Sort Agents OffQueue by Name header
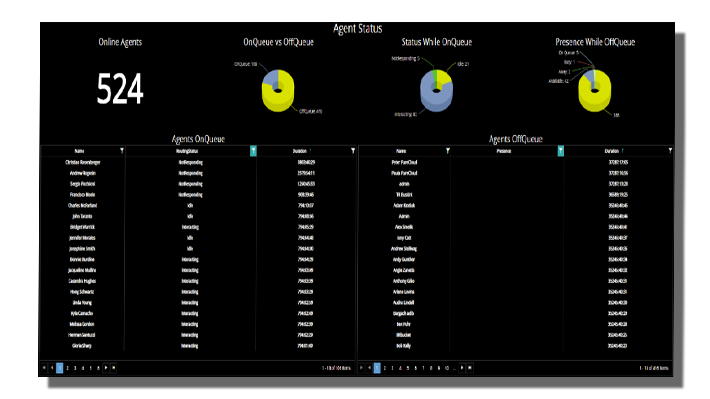The width and height of the screenshot is (710, 399). tap(401, 151)
